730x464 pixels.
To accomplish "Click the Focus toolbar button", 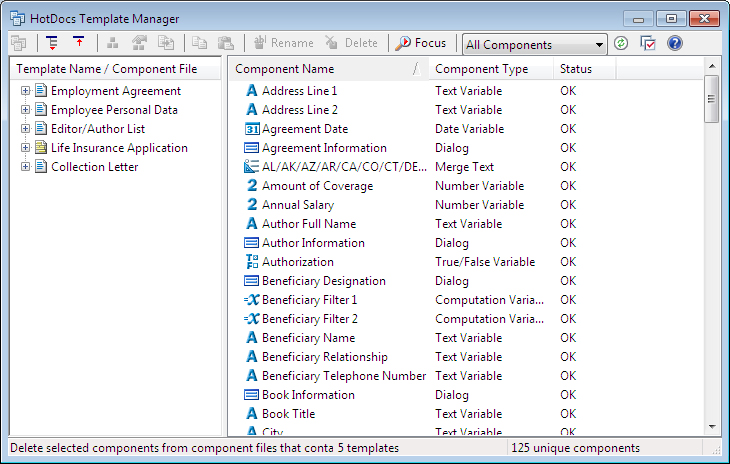I will (421, 43).
